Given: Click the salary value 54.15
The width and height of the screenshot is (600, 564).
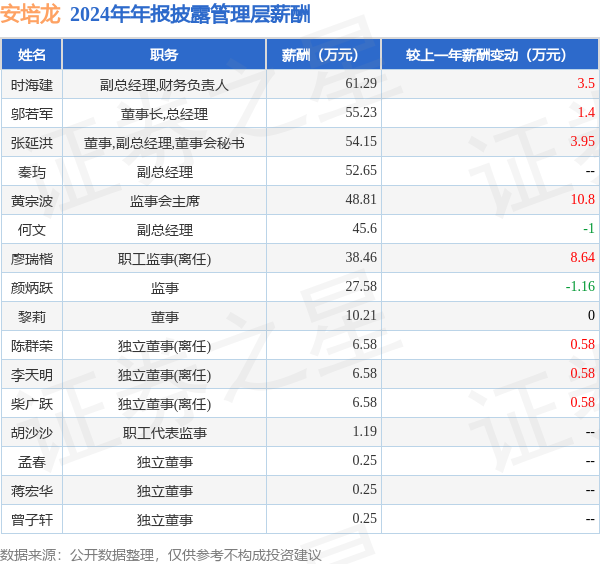Looking at the screenshot, I should tap(361, 142).
